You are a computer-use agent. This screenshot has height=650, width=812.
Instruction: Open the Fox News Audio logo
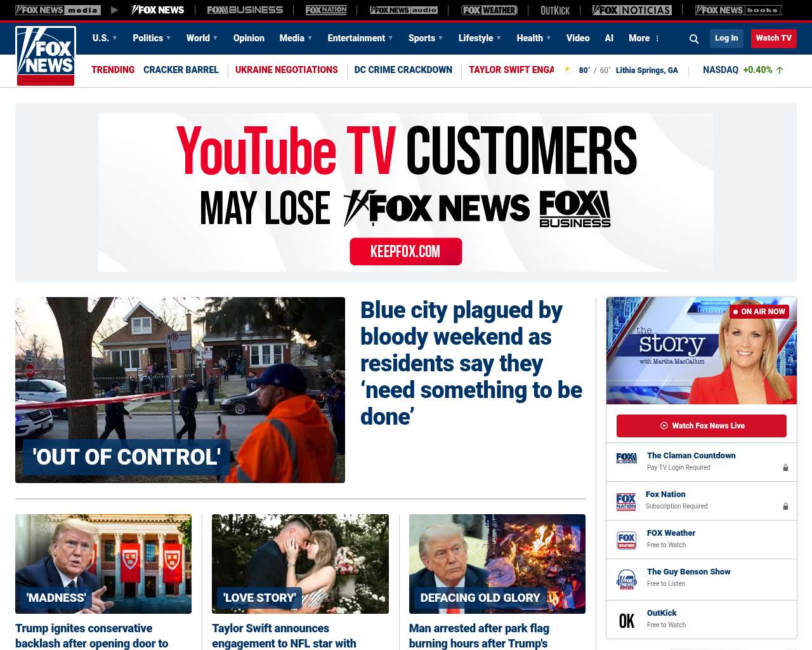[403, 10]
